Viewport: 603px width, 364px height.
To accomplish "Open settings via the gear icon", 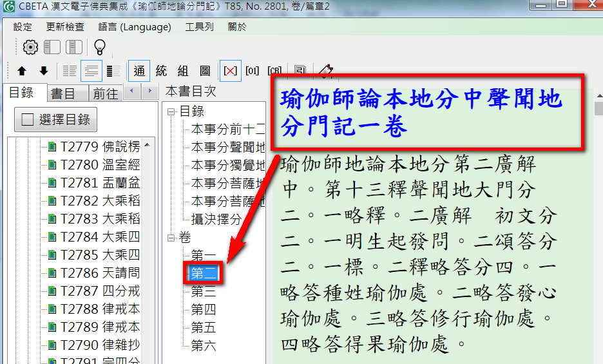I will pyautogui.click(x=30, y=47).
